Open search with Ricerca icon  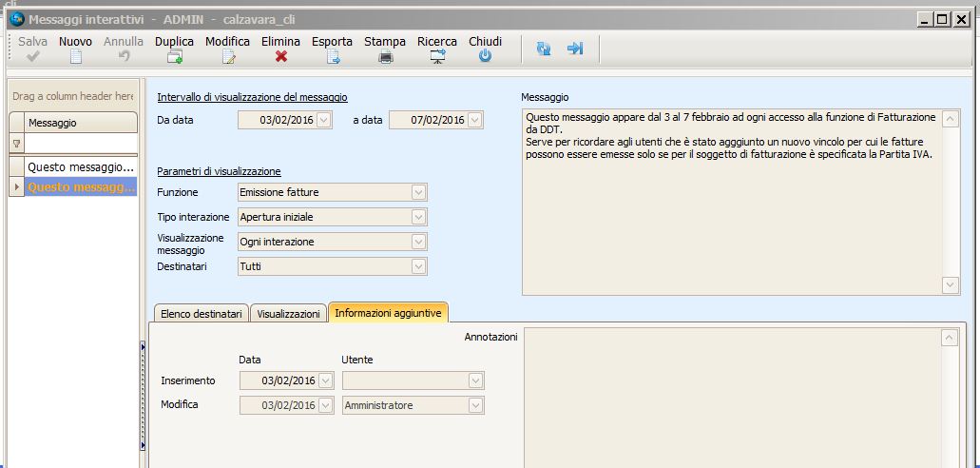[x=437, y=57]
